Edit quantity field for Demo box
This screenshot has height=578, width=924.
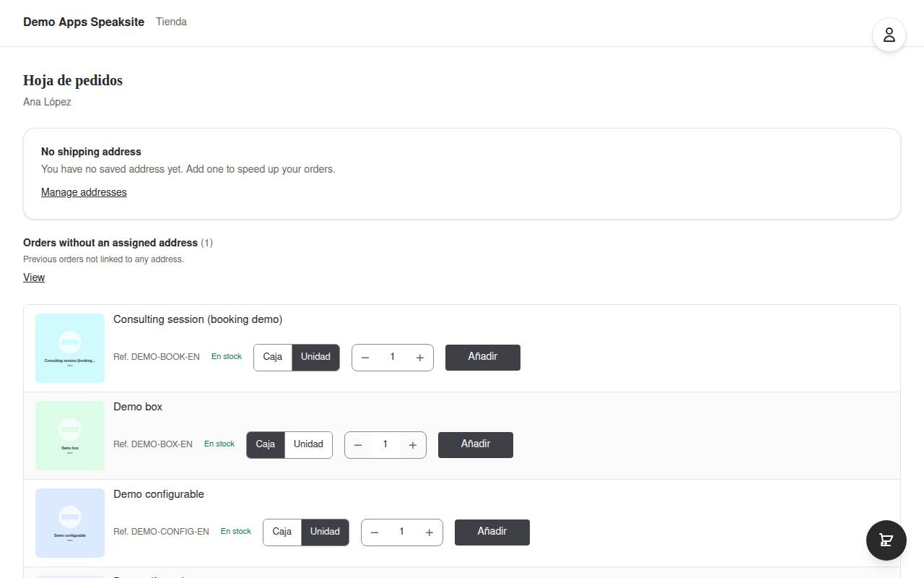(385, 445)
